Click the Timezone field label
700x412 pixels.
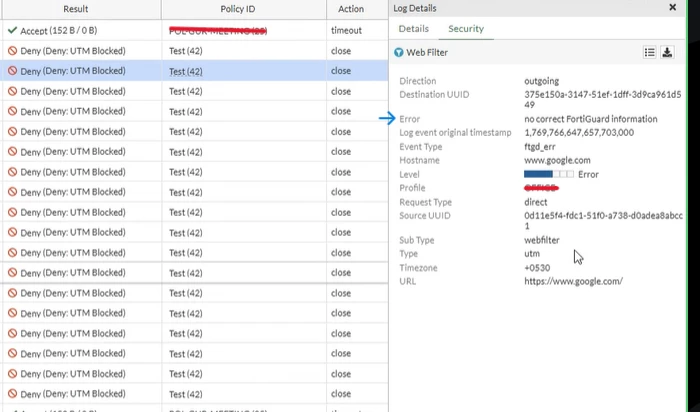click(x=418, y=268)
